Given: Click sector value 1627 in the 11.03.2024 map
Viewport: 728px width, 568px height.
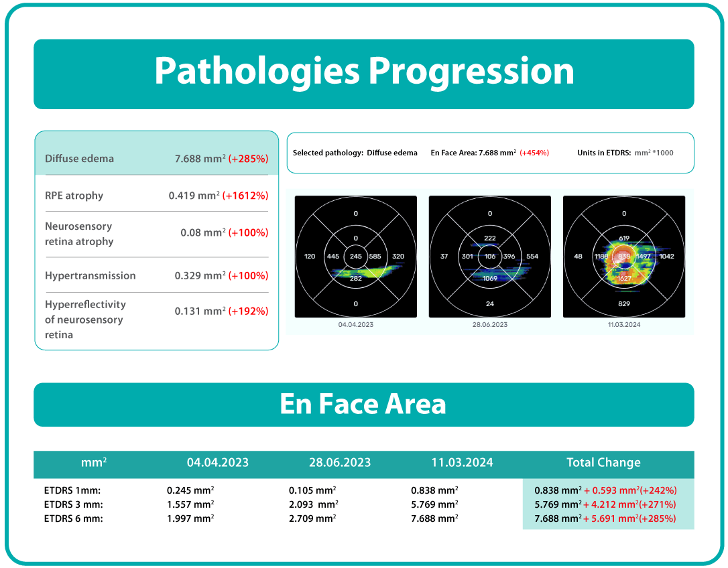Looking at the screenshot, I should pos(624,279).
